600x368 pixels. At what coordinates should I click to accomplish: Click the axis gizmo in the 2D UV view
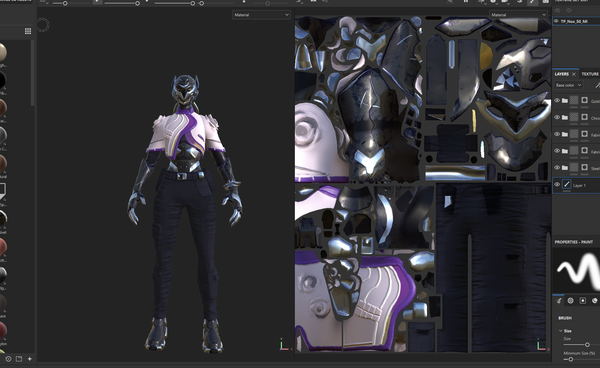coord(541,345)
